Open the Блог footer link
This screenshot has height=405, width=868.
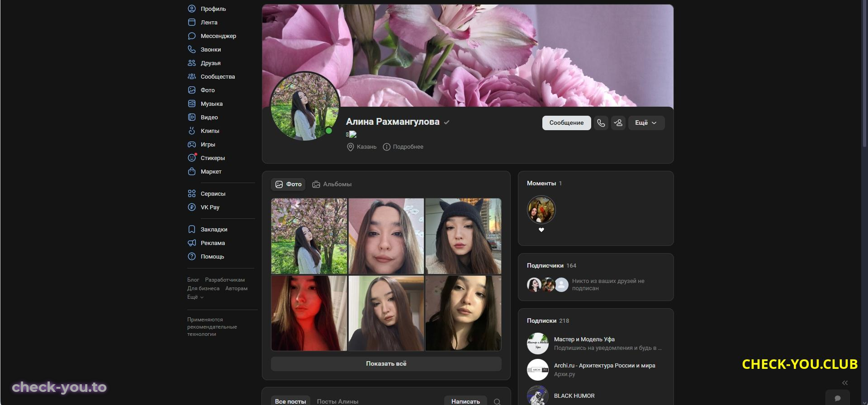[x=193, y=280]
